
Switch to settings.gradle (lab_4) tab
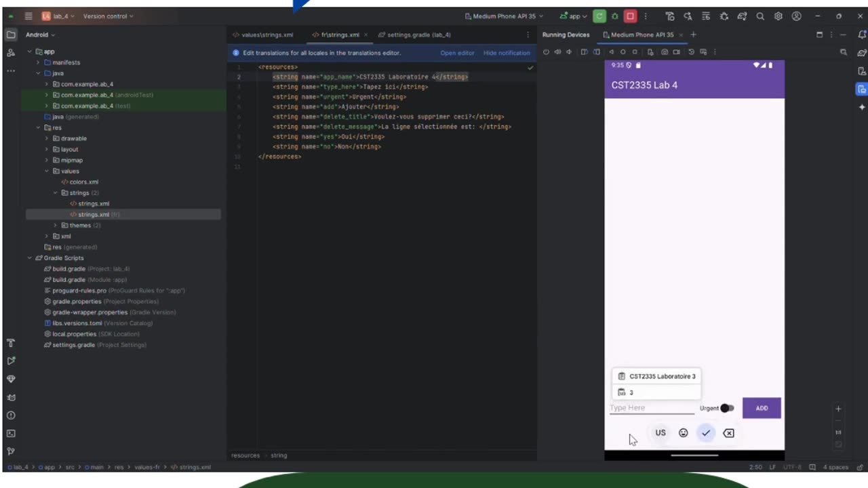coord(414,35)
